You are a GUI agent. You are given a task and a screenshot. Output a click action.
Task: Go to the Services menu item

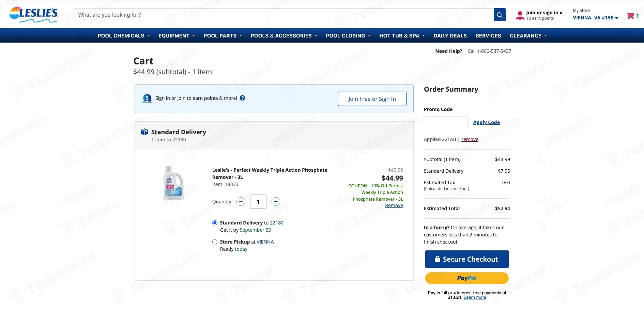click(488, 35)
